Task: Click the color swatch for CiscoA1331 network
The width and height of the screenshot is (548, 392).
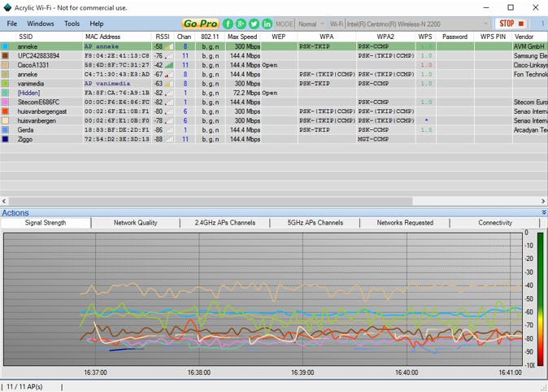Action: click(6, 65)
